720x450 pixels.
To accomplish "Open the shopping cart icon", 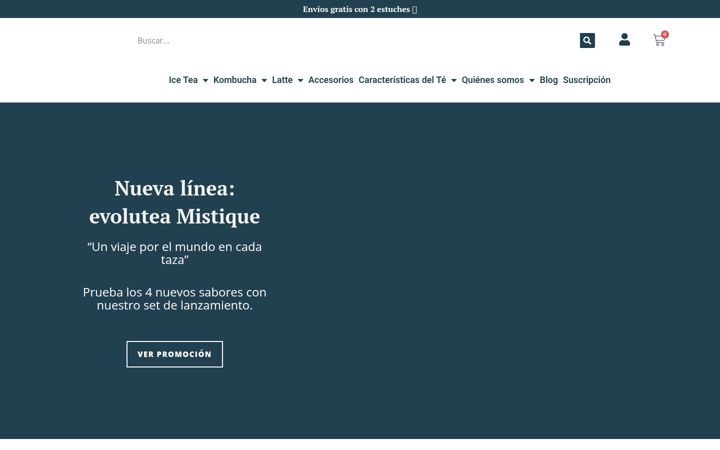I will (658, 41).
